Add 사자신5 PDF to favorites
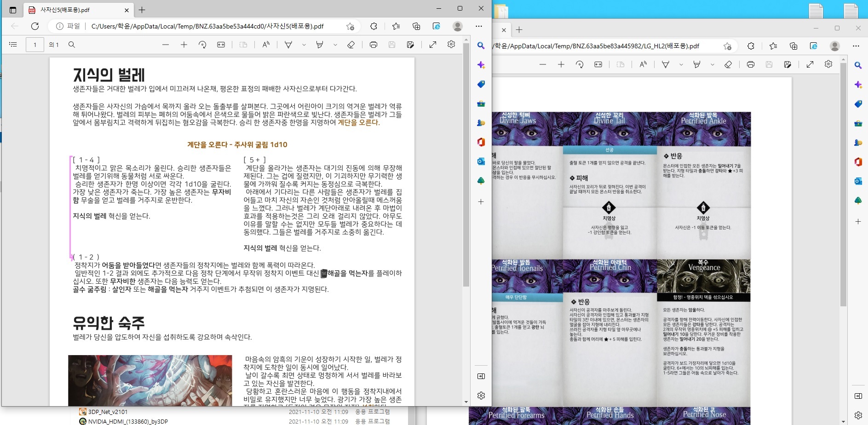Image resolution: width=868 pixels, height=425 pixels. point(351,26)
